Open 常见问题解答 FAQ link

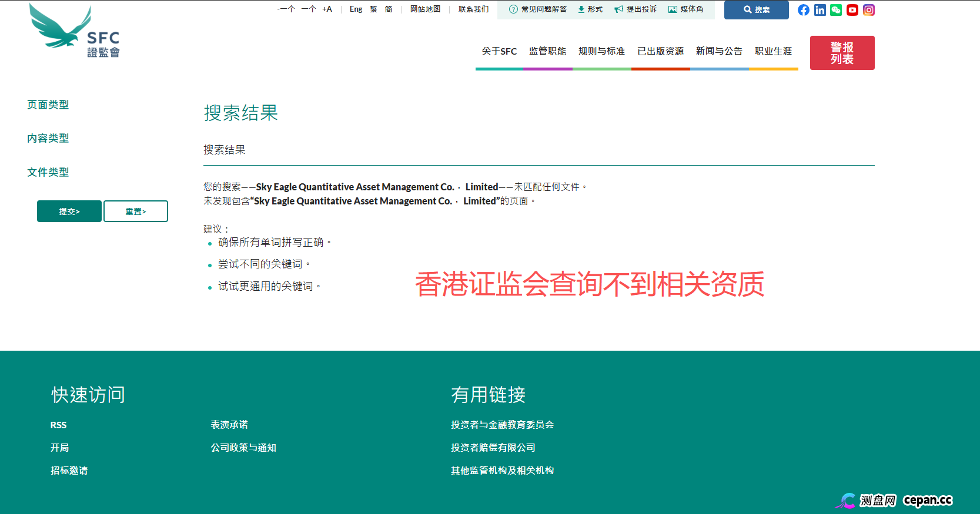tap(538, 9)
